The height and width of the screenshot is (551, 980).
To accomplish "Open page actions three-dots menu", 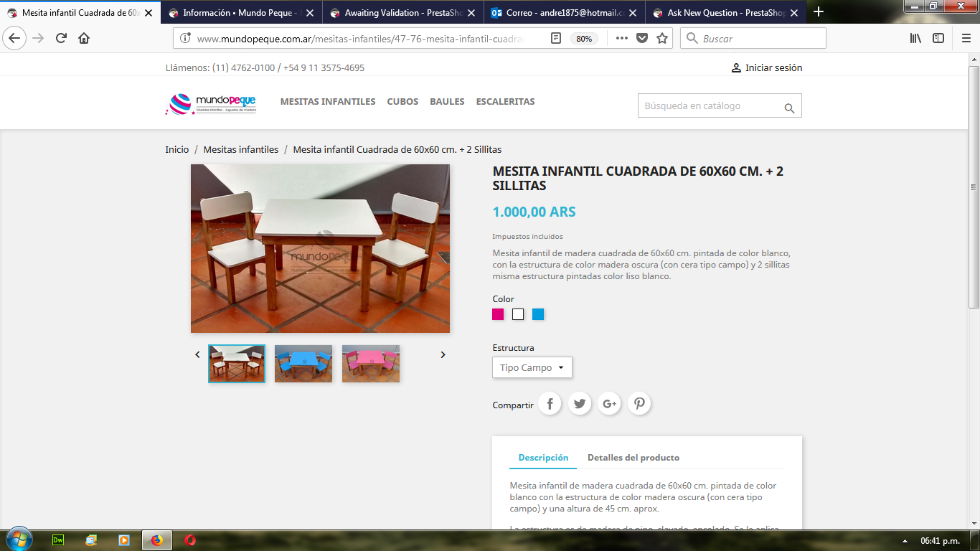I will tap(621, 39).
